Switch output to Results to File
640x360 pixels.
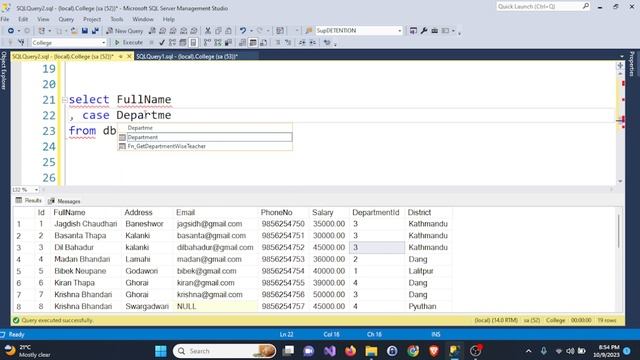[263, 42]
